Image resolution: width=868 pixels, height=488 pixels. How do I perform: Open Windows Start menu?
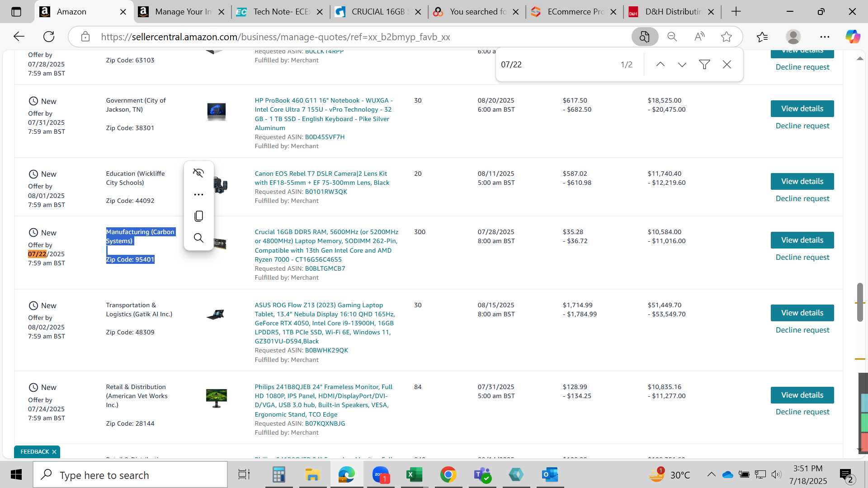coord(16,475)
